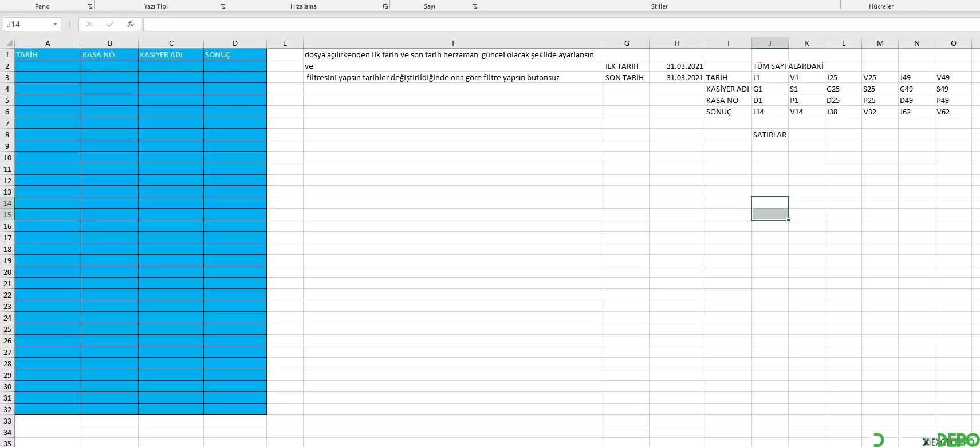Viewport: 980px width, 447px height.
Task: Select column F header
Action: coord(454,43)
